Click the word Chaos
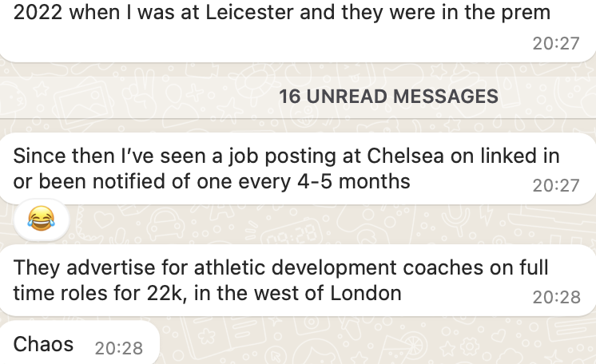This screenshot has height=364, width=596. [43, 344]
